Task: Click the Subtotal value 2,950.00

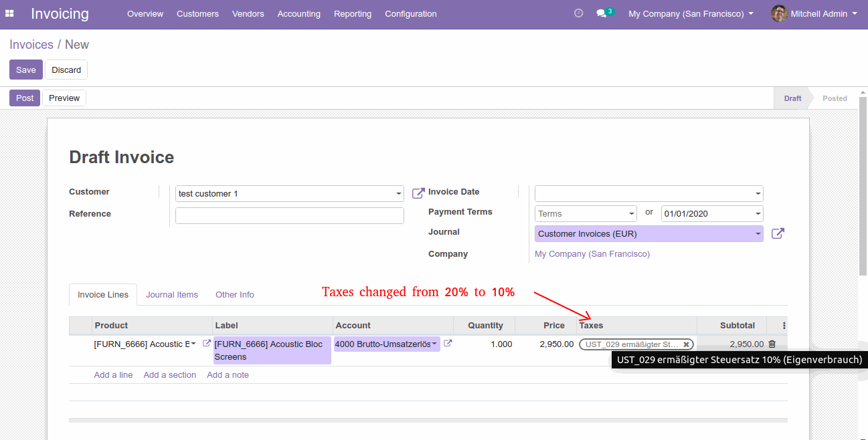Action: [x=746, y=344]
